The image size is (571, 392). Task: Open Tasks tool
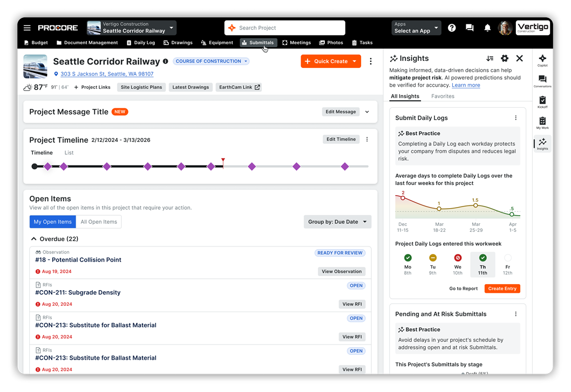click(x=362, y=43)
